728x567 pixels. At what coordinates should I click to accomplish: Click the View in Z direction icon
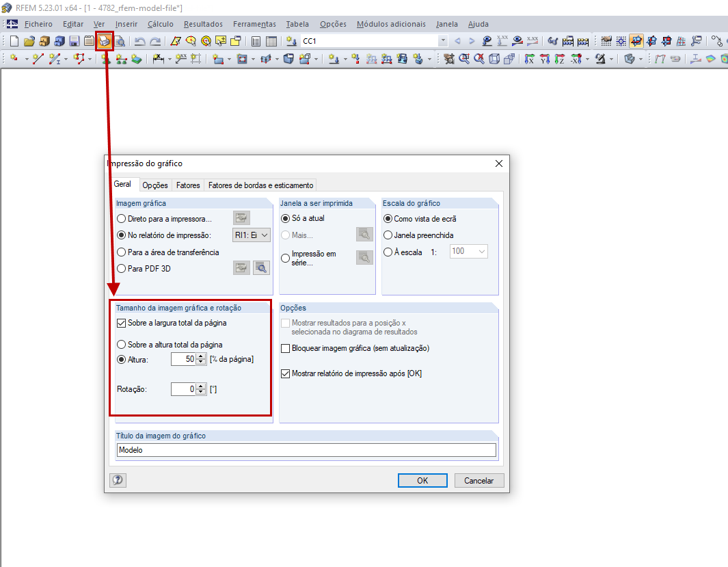pyautogui.click(x=560, y=59)
